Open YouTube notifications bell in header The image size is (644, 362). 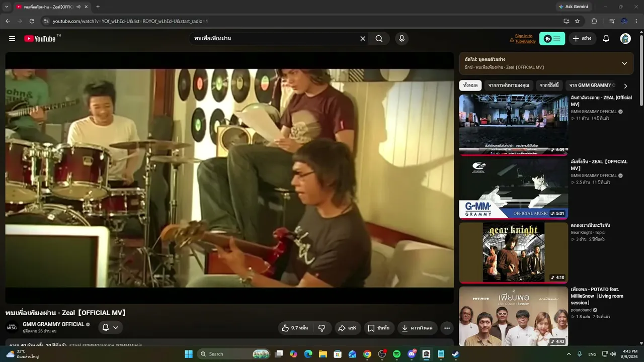click(606, 39)
